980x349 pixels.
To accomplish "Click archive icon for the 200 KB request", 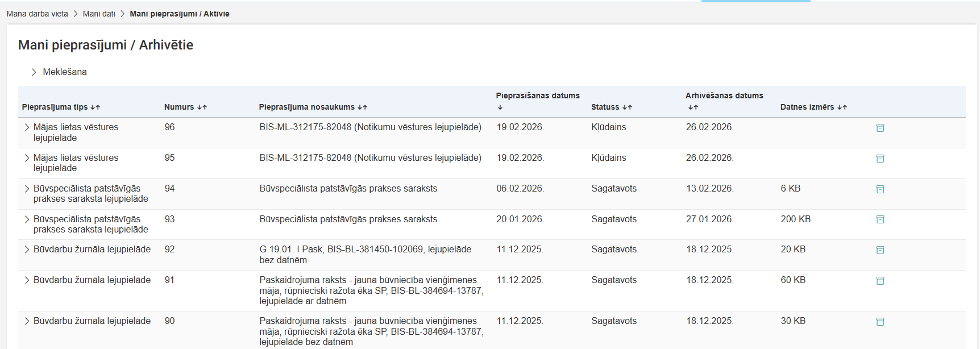I will [x=880, y=219].
